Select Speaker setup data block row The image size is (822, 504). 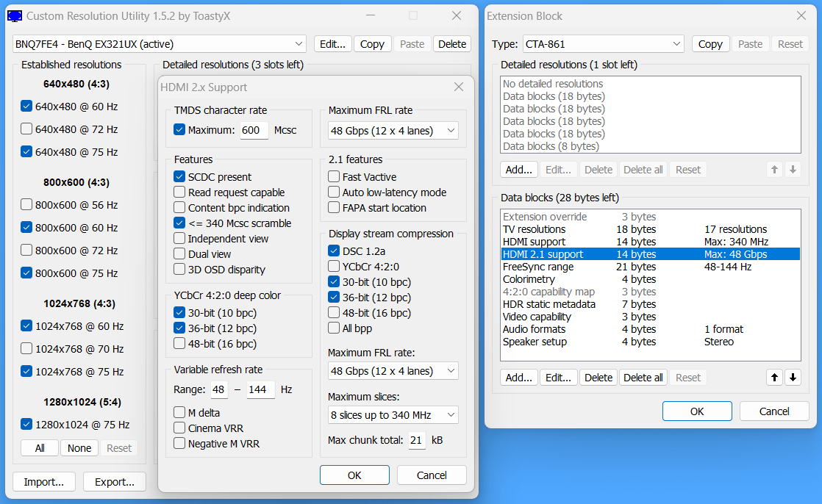tap(651, 342)
